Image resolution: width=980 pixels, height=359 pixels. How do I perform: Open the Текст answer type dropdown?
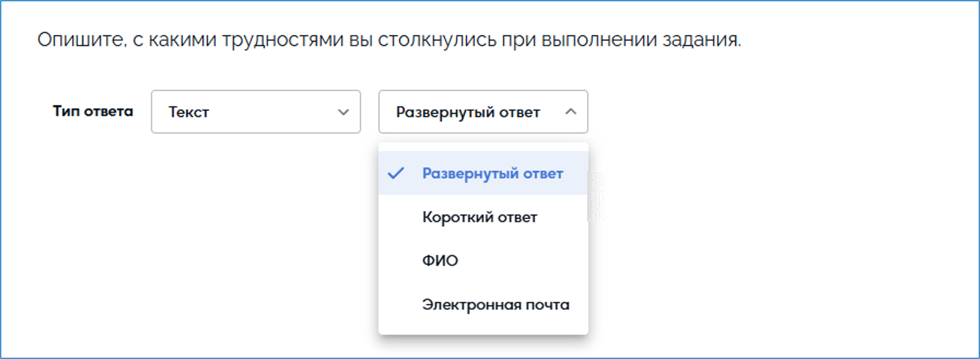tap(256, 112)
